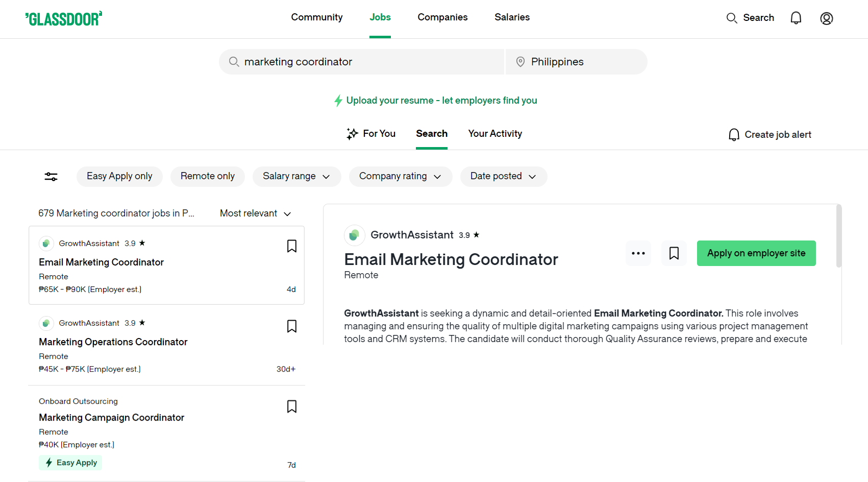Open the Email Marketing Coordinator listing title
Viewport: 868px width, 482px height.
pos(101,262)
